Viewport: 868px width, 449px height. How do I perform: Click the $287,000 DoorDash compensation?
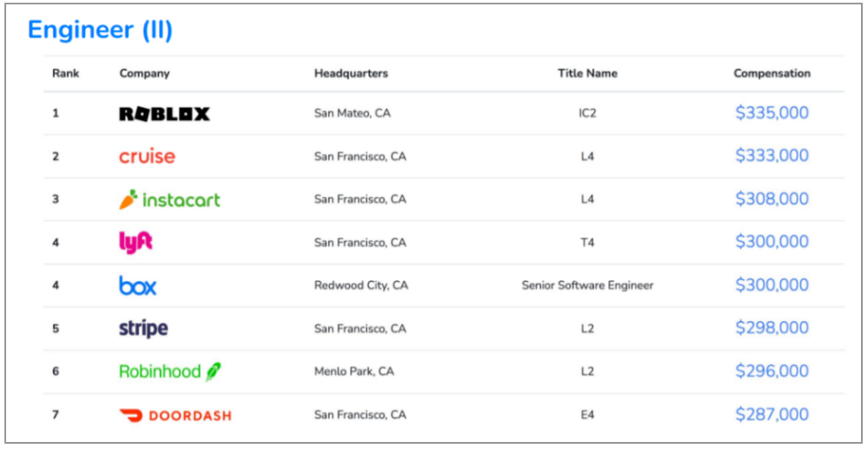(x=772, y=415)
